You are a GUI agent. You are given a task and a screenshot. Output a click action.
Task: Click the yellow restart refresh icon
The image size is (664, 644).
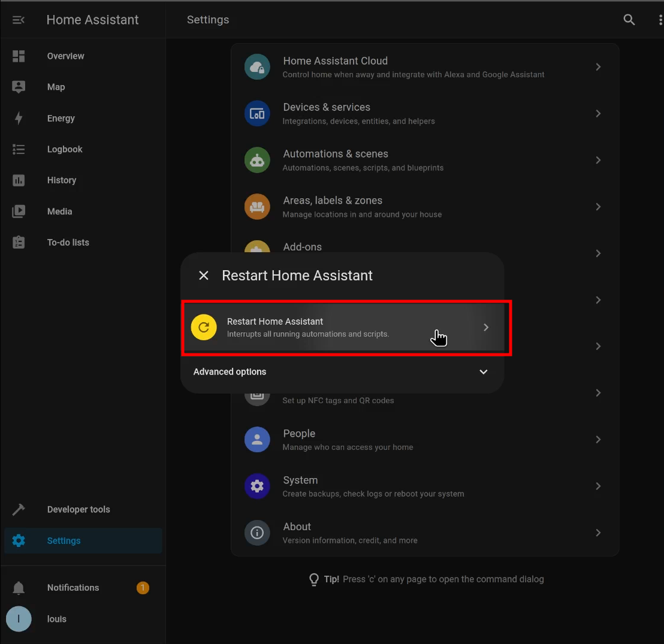(x=204, y=327)
